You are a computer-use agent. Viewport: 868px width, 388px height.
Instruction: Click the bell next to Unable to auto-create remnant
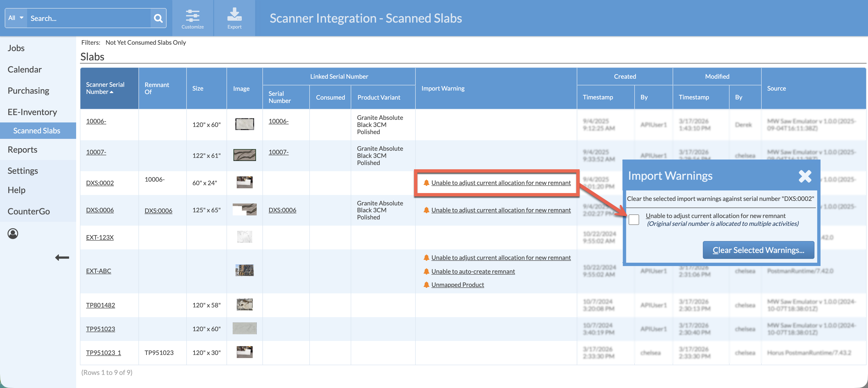pyautogui.click(x=426, y=272)
